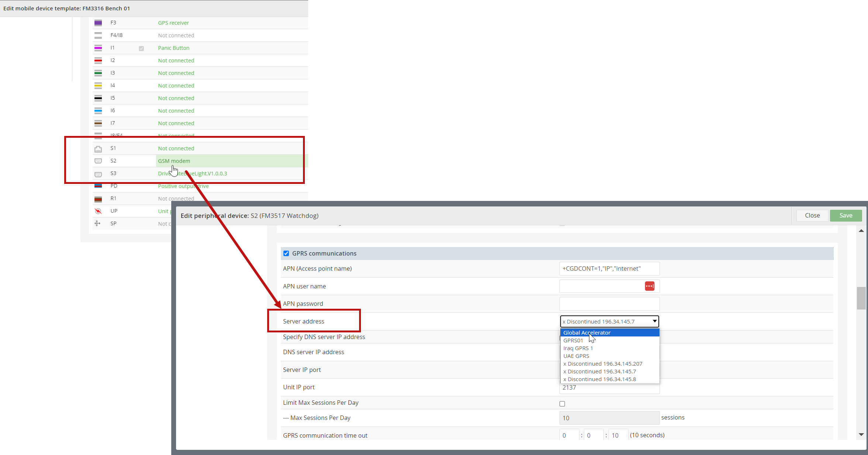Select GPRS01 from server list
Image resolution: width=868 pixels, height=455 pixels.
tap(610, 341)
